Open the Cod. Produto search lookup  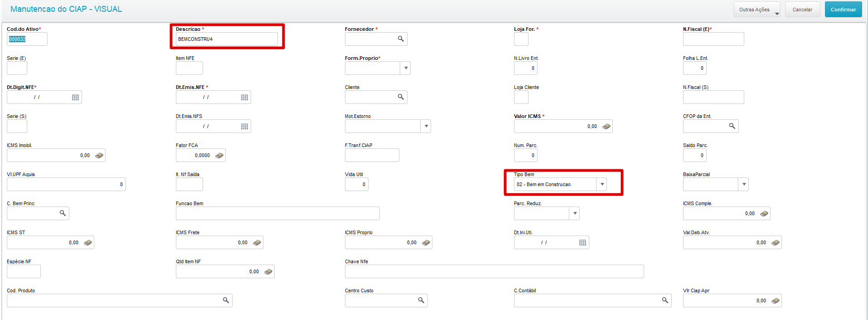click(x=226, y=300)
